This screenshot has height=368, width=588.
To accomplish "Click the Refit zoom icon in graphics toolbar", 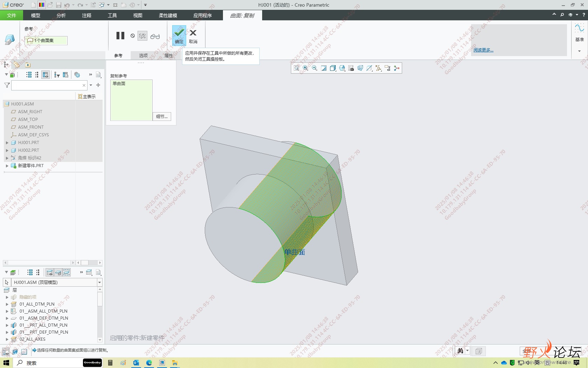I will click(x=296, y=68).
